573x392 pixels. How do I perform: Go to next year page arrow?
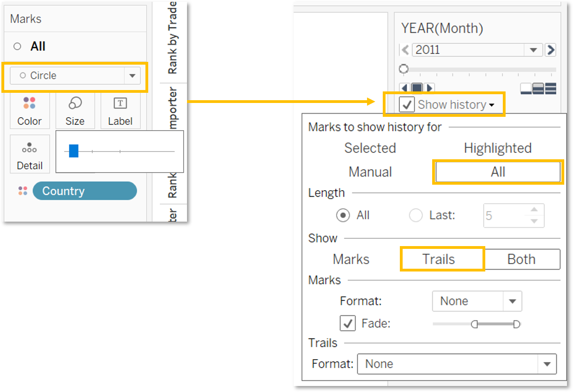click(550, 50)
